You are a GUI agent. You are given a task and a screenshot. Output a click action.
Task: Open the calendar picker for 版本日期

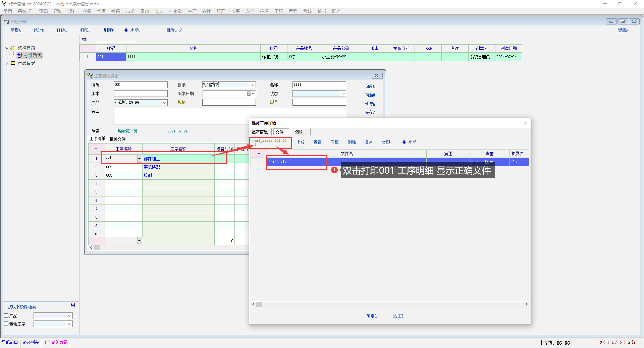(250, 94)
